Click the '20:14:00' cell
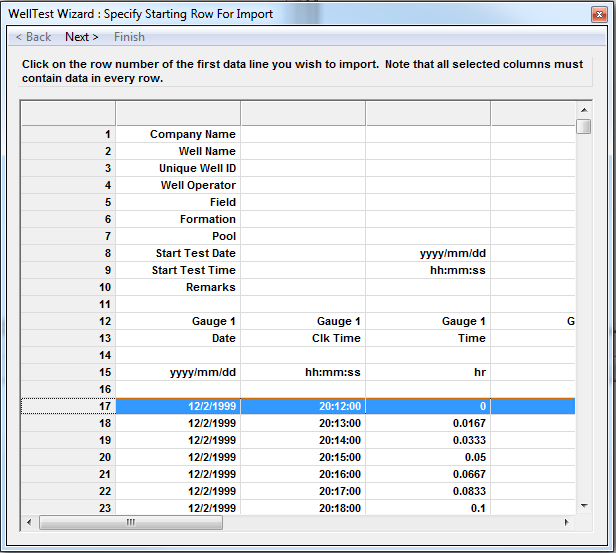616x553 pixels. click(x=303, y=440)
